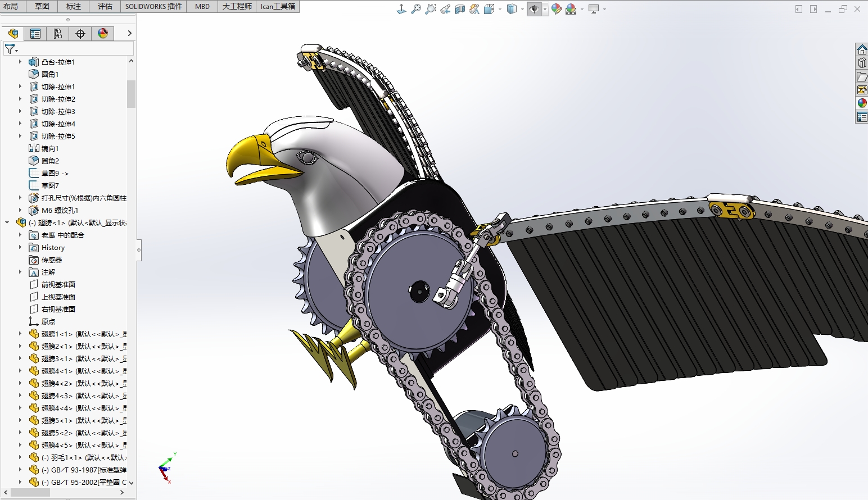This screenshot has height=500, width=868.
Task: Select the 右视基准面 plane
Action: pyautogui.click(x=58, y=309)
